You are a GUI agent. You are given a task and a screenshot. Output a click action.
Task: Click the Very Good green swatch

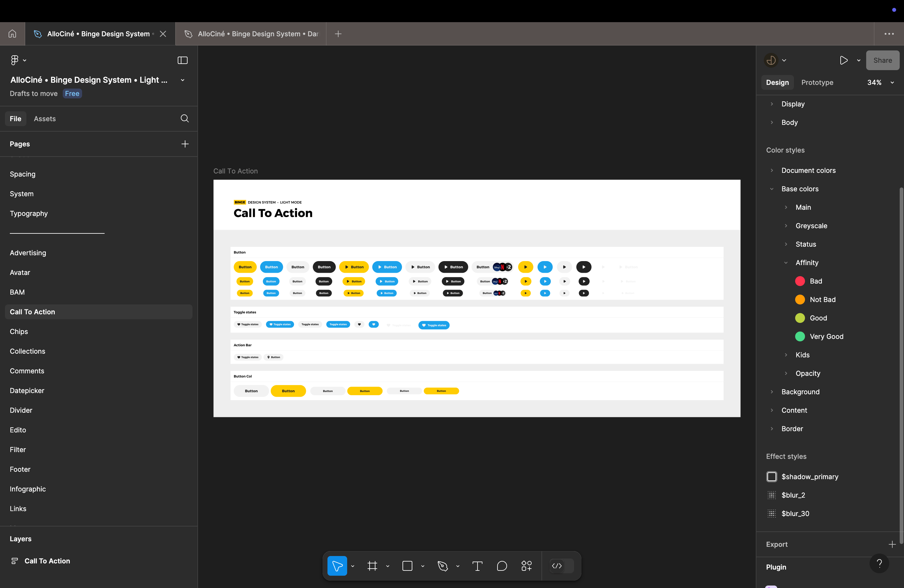pos(800,336)
